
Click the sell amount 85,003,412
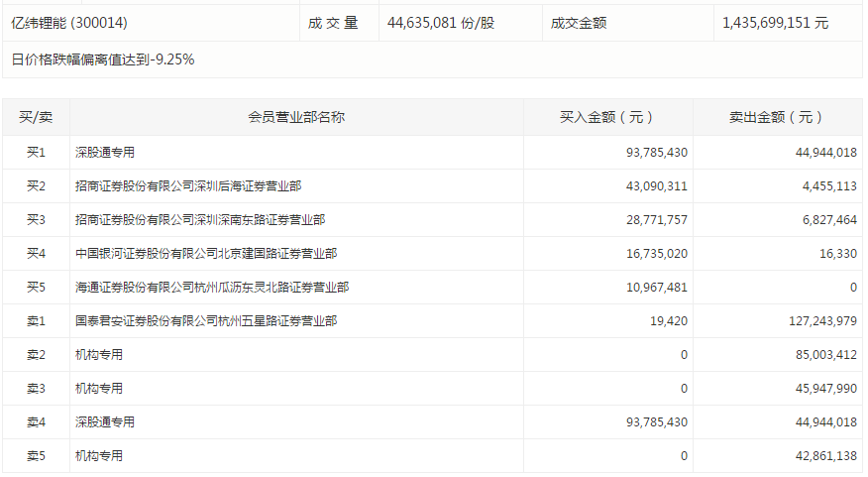point(826,355)
